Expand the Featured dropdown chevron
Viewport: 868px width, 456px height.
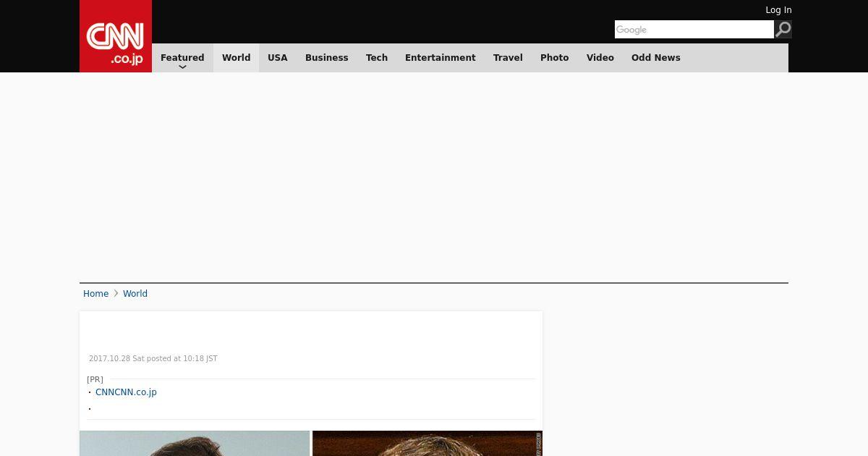point(182,67)
